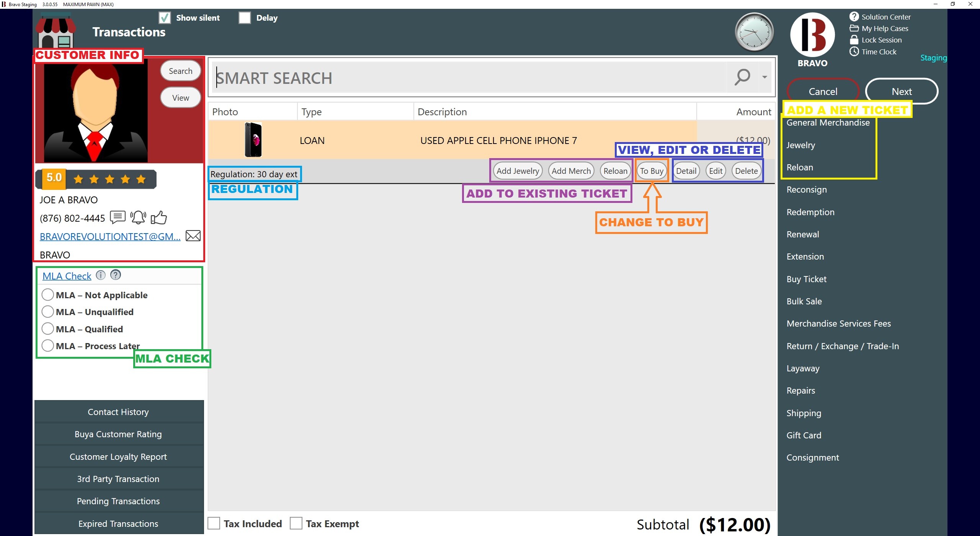Open Pending Transactions
Image resolution: width=980 pixels, height=536 pixels.
(119, 501)
